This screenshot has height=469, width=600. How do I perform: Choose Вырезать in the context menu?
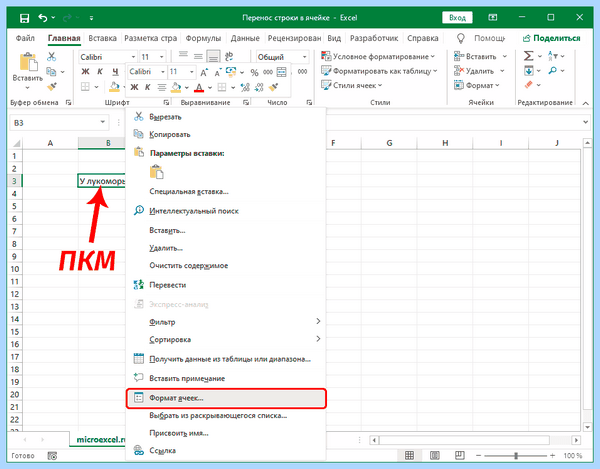click(226, 117)
